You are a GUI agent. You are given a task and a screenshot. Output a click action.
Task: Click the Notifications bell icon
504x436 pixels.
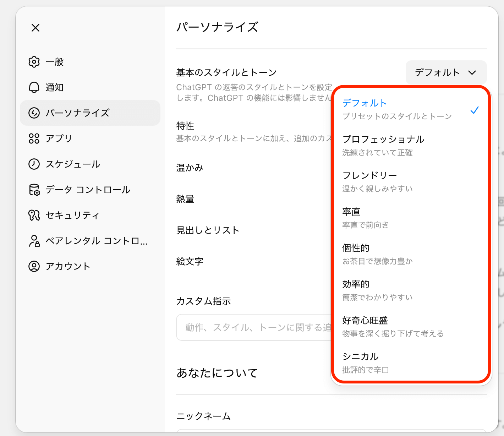(x=34, y=87)
